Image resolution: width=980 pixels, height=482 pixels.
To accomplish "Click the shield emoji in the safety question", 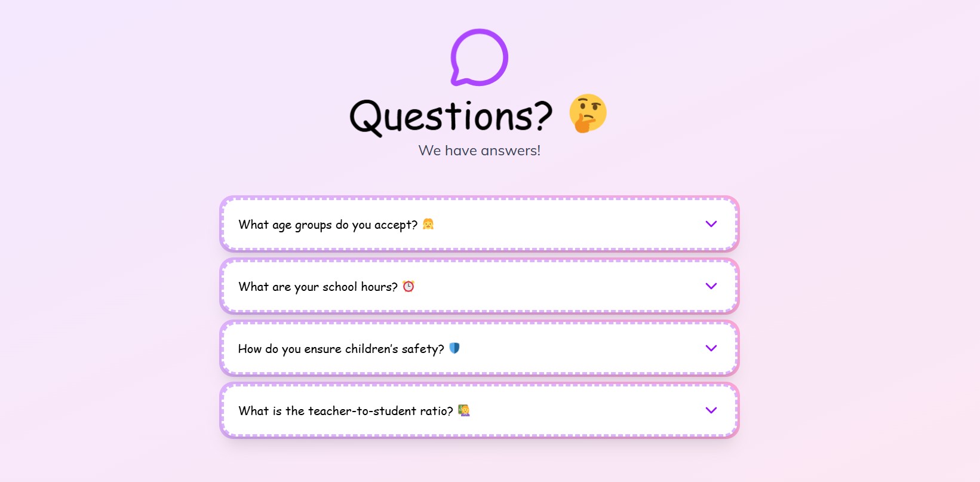I will click(454, 348).
